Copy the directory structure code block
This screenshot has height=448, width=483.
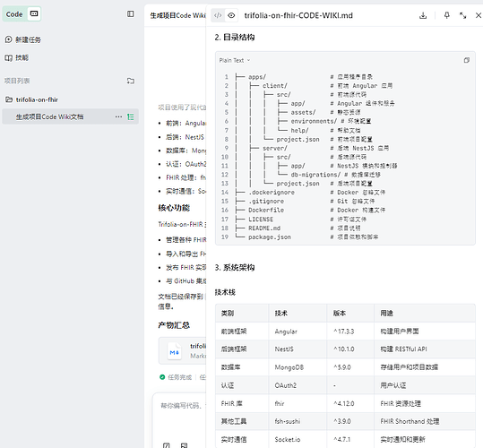[467, 60]
